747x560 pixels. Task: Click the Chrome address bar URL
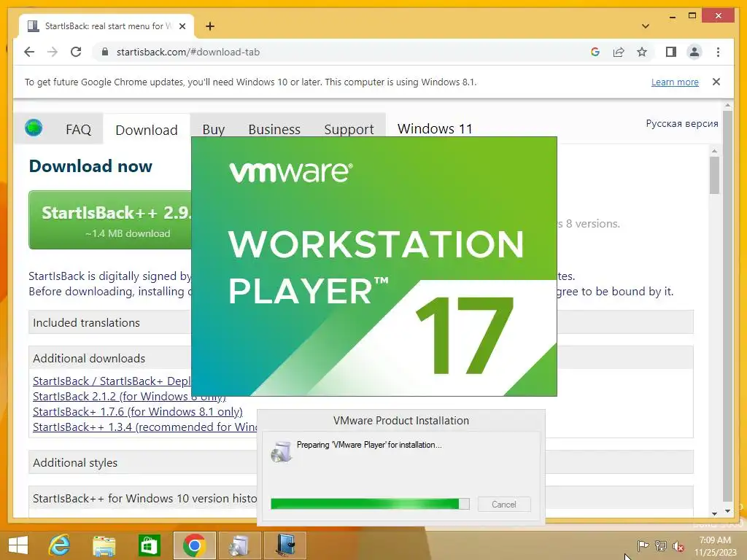(188, 52)
